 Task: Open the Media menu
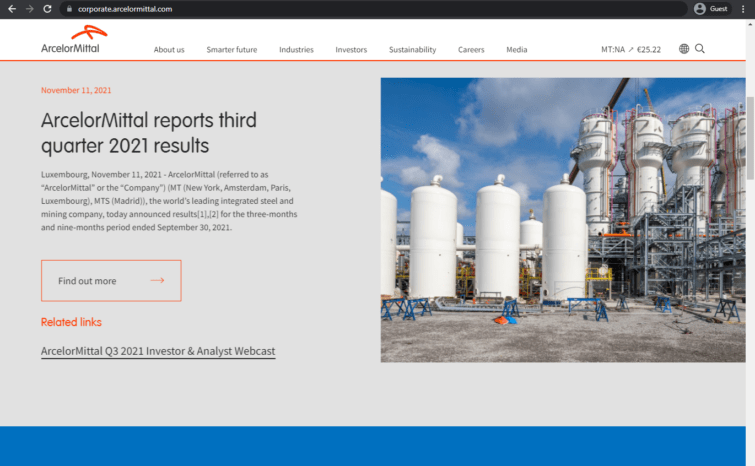(x=517, y=50)
